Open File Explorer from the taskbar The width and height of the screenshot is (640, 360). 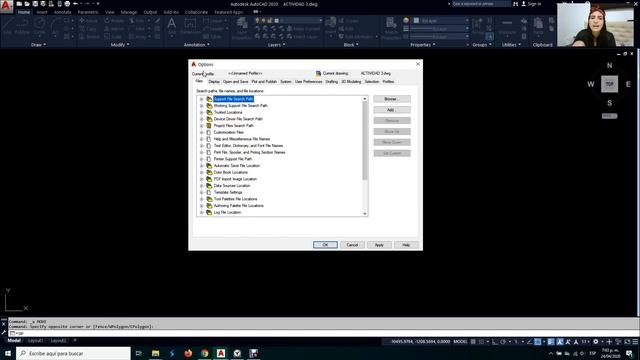(x=155, y=353)
